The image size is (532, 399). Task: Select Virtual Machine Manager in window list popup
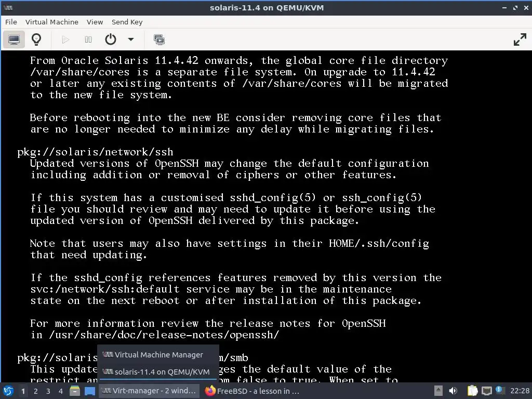coord(158,355)
